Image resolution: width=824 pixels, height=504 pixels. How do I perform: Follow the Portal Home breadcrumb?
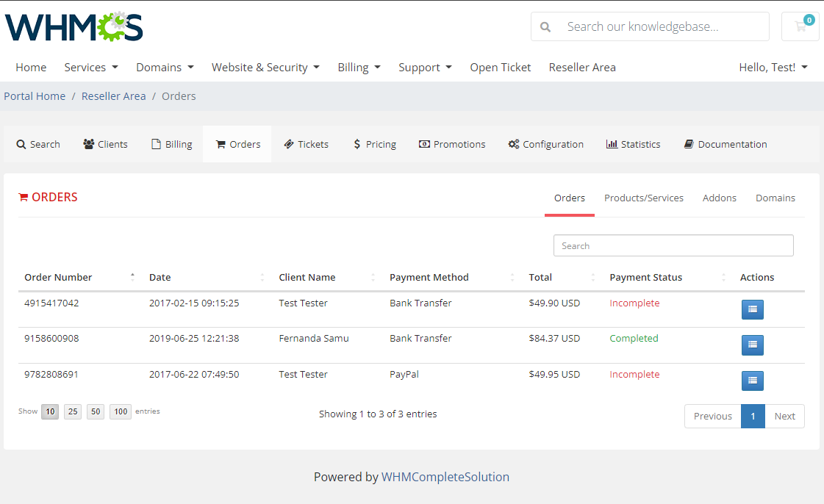(35, 96)
